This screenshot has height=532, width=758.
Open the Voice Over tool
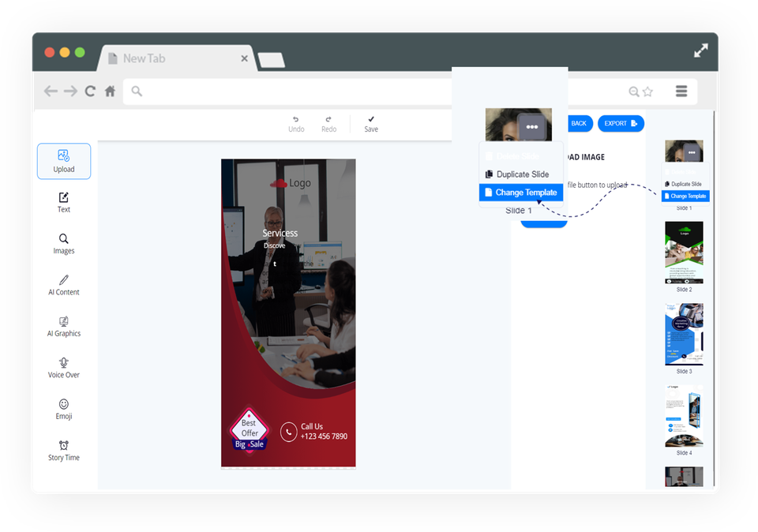coord(64,368)
